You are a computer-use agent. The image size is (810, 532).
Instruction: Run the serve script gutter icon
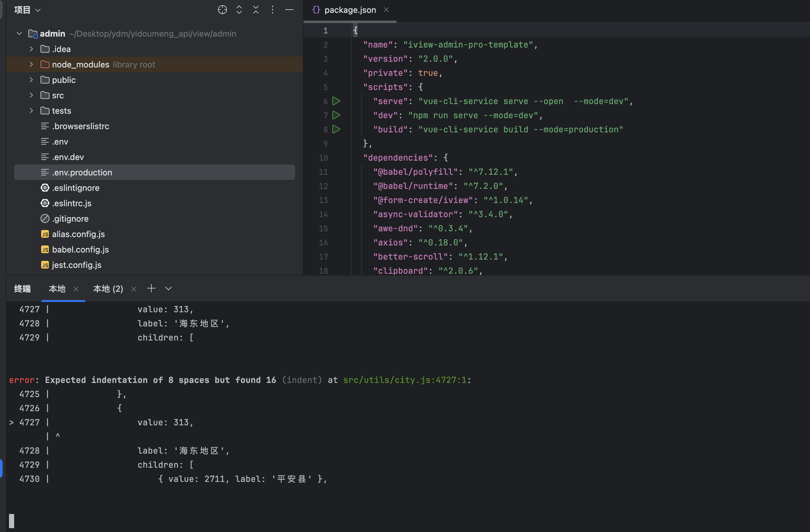pyautogui.click(x=336, y=101)
